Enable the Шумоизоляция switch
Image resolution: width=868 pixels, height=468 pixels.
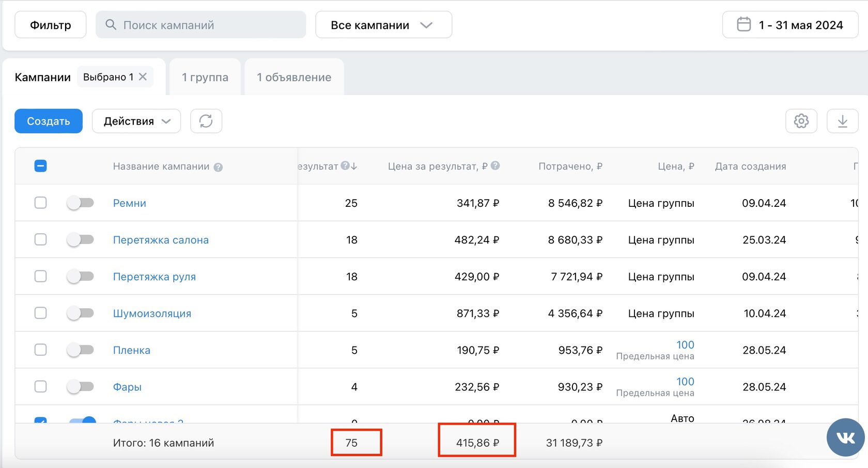point(80,313)
